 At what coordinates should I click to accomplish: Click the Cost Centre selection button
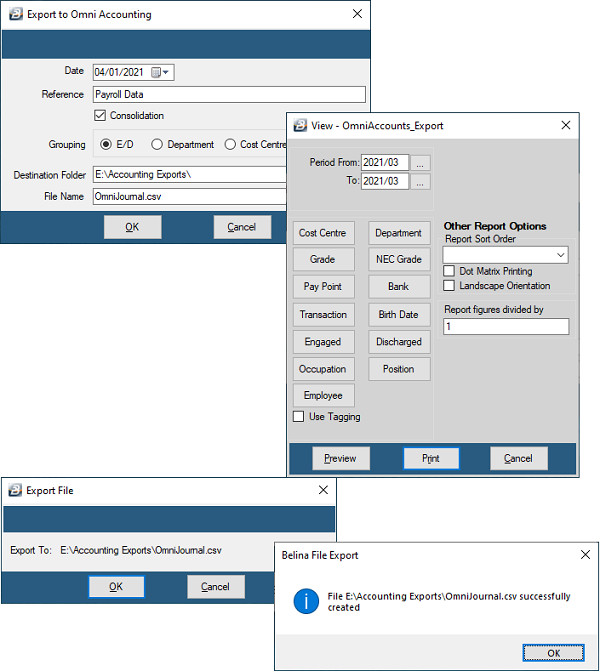tap(324, 233)
